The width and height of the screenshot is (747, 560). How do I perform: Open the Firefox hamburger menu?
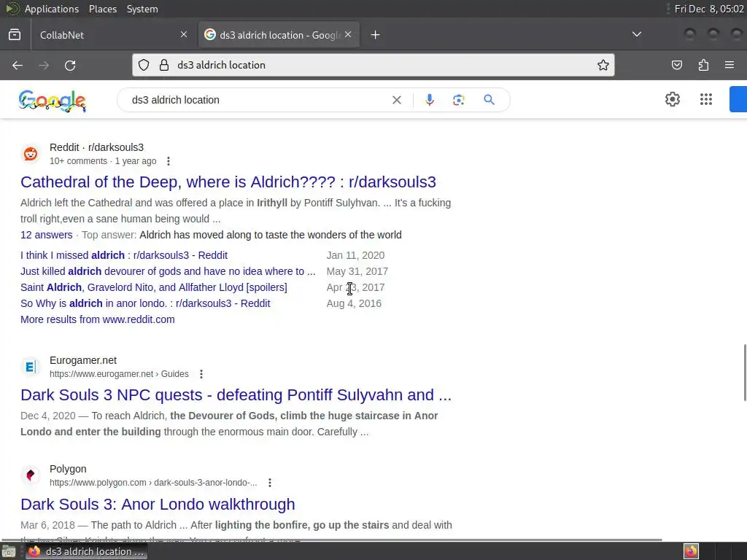tap(729, 65)
